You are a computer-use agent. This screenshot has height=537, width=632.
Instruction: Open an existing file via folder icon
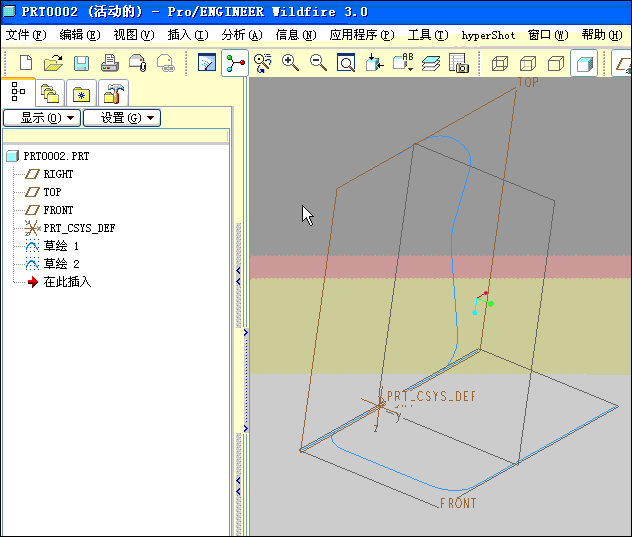[53, 63]
